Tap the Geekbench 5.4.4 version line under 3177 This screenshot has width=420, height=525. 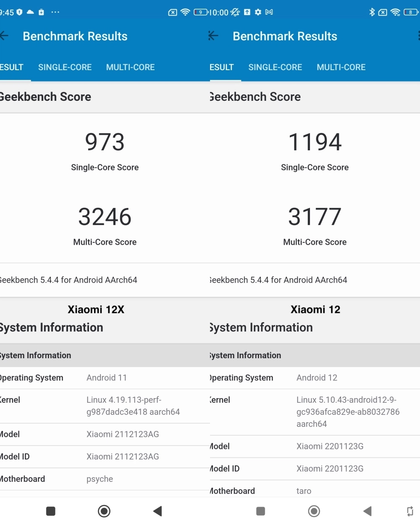[278, 280]
